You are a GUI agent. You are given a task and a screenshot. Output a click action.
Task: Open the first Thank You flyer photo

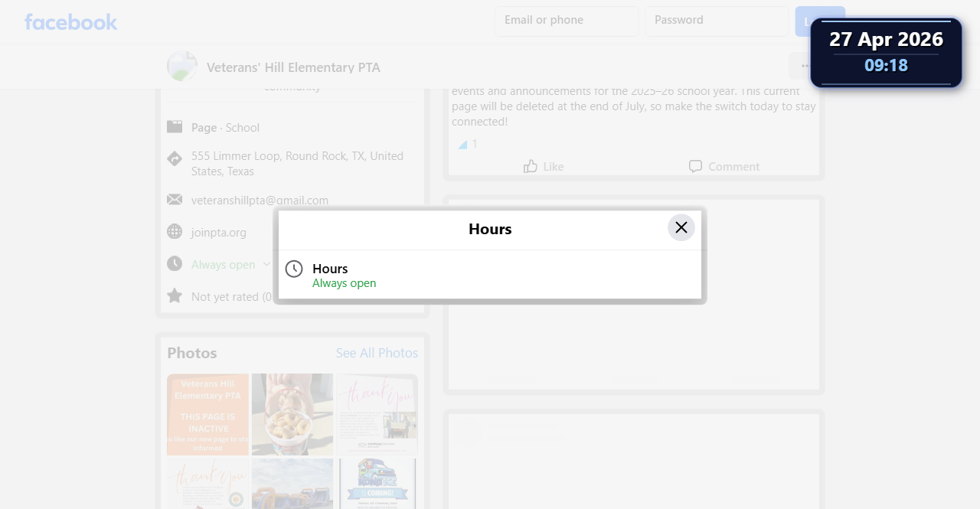tap(377, 414)
